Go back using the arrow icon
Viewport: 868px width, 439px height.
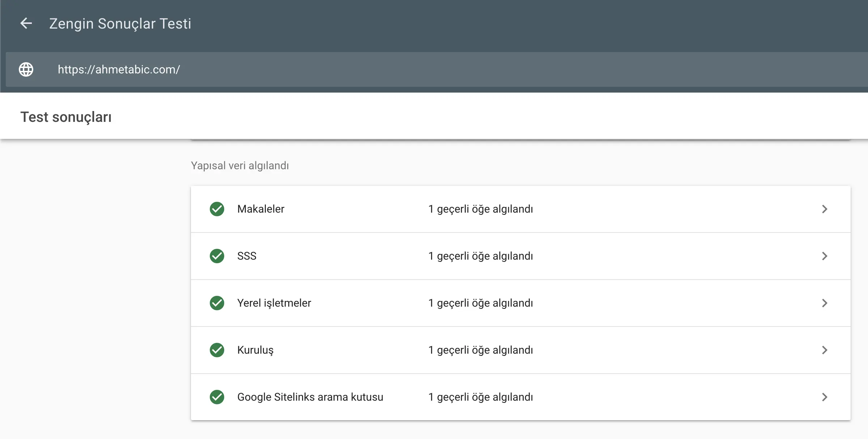26,24
